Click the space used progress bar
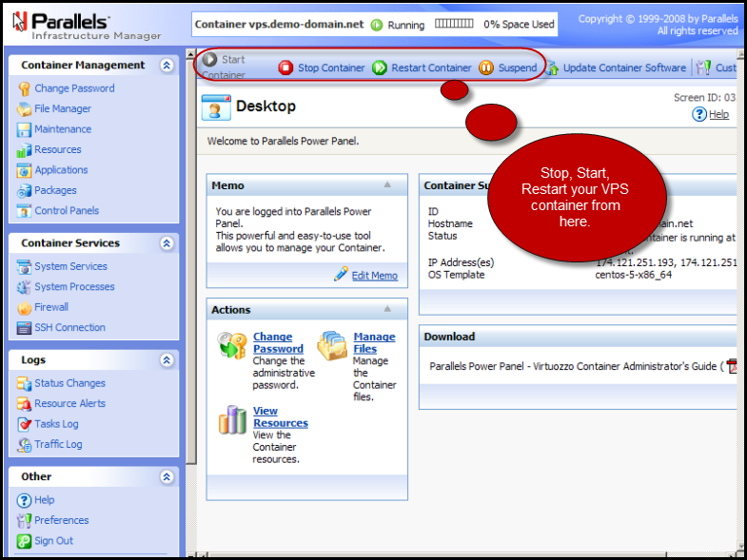The height and width of the screenshot is (560, 747). coord(454,24)
